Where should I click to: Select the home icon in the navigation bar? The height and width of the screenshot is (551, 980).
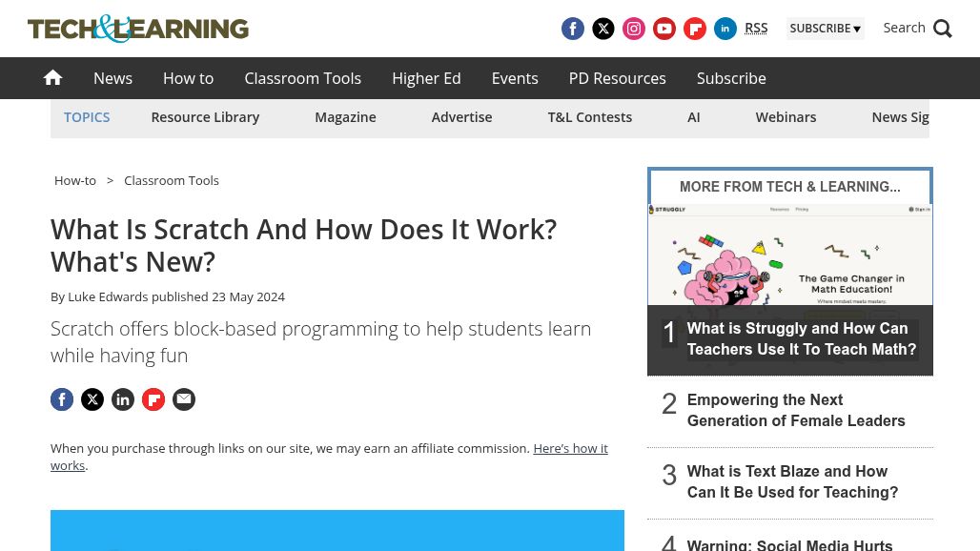pos(52,77)
